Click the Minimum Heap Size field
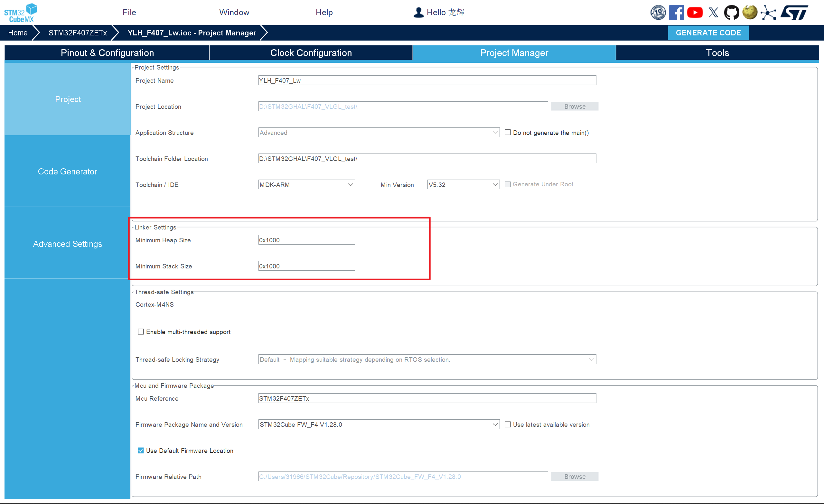824x504 pixels. (306, 240)
